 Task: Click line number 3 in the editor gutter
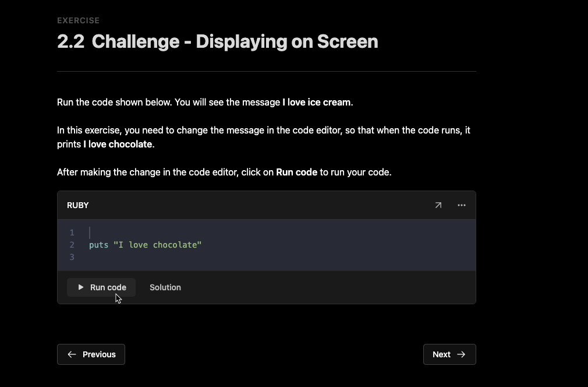pyautogui.click(x=72, y=257)
